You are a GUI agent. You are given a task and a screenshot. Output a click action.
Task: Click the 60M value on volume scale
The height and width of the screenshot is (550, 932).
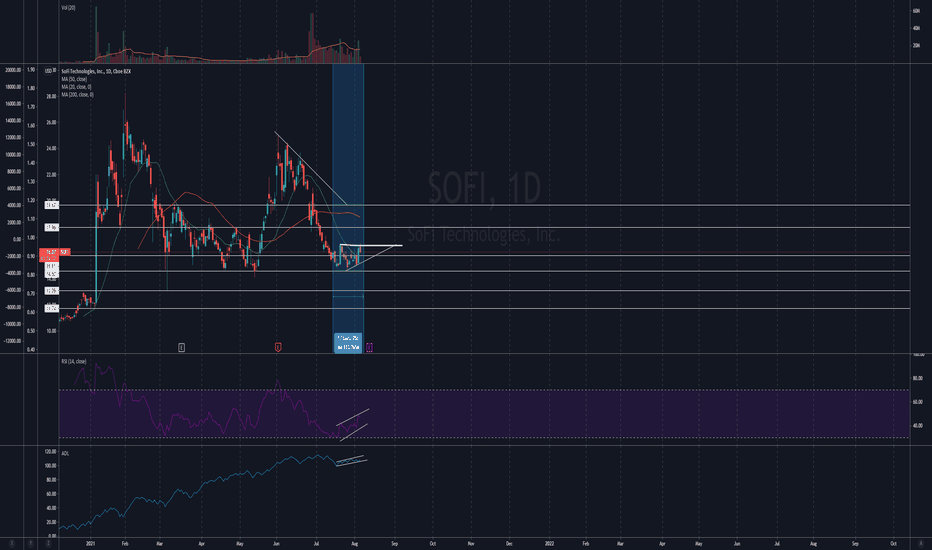916,11
